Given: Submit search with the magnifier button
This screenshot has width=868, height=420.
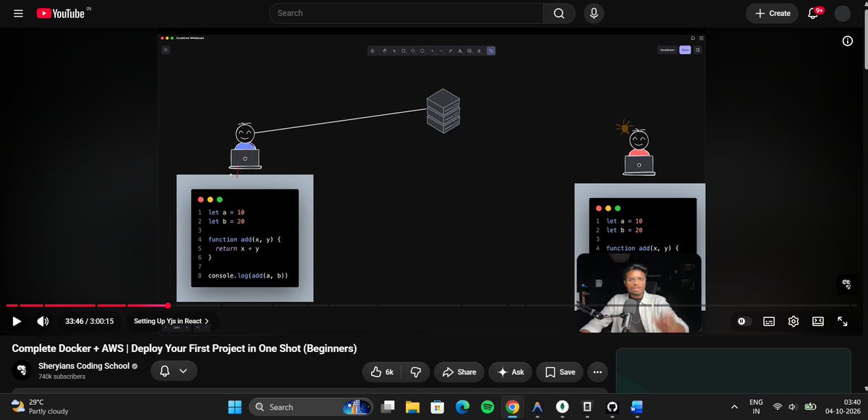Looking at the screenshot, I should tap(559, 13).
